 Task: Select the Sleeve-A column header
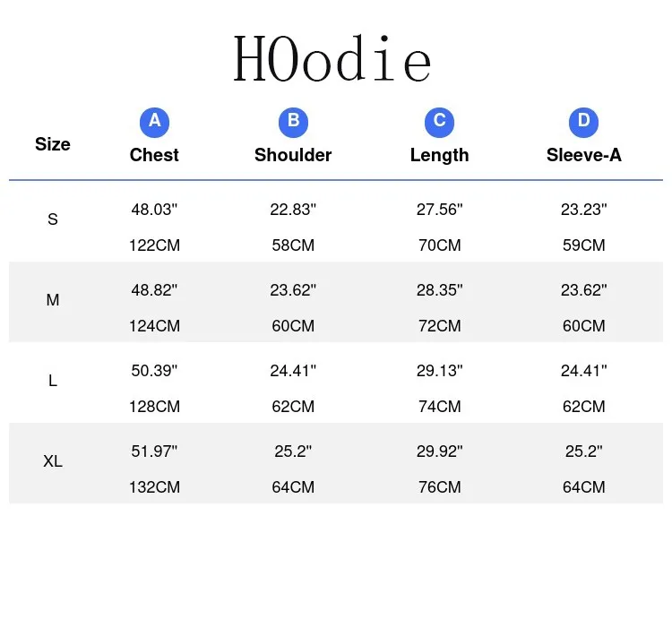(x=583, y=155)
